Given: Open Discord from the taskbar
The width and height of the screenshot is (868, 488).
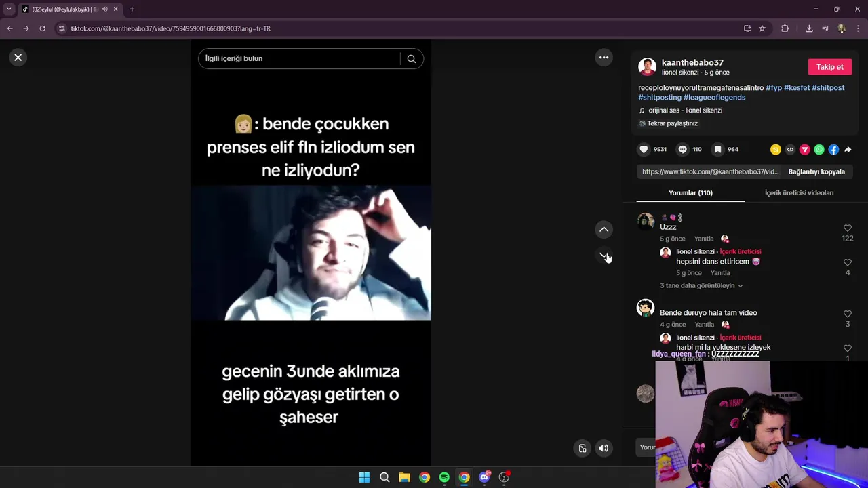Looking at the screenshot, I should pos(484,477).
